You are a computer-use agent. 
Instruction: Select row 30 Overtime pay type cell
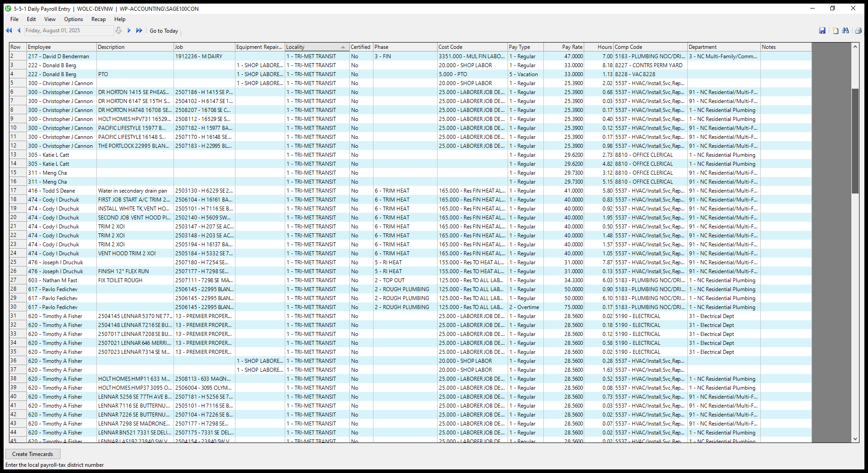click(x=525, y=307)
